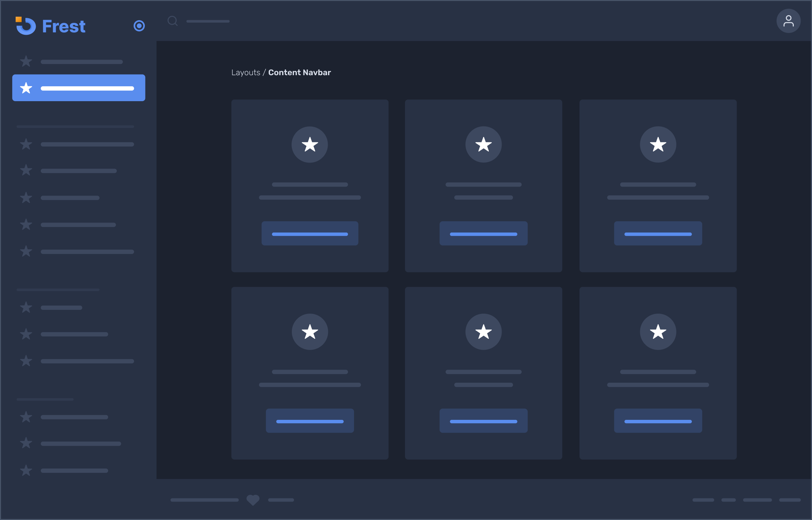The width and height of the screenshot is (812, 520).
Task: Click the search magnifier icon in the navbar
Action: coord(173,21)
